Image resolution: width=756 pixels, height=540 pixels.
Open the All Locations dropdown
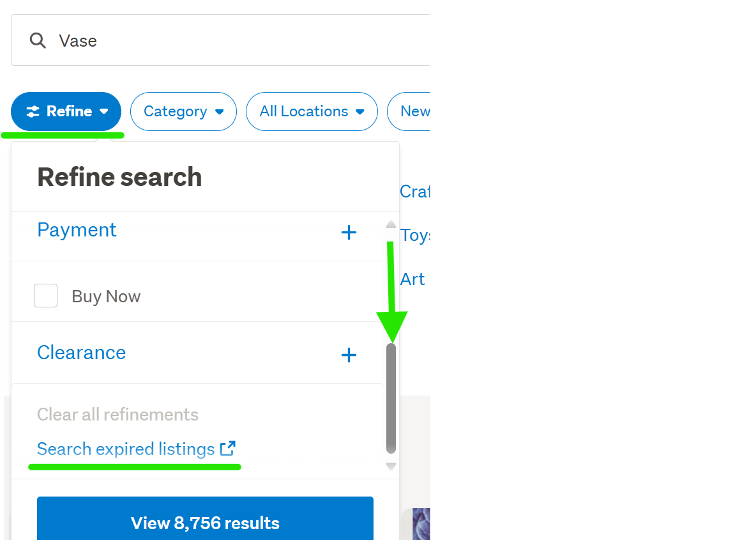pyautogui.click(x=312, y=112)
